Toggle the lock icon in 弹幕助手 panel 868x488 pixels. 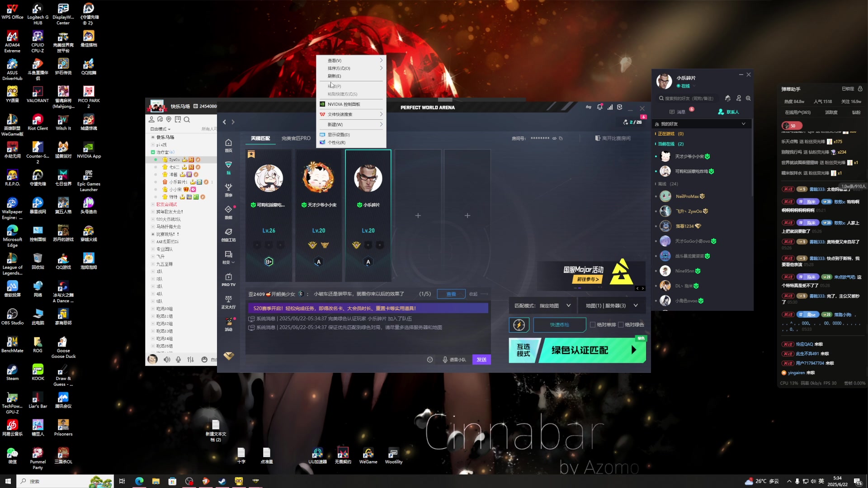tap(860, 89)
